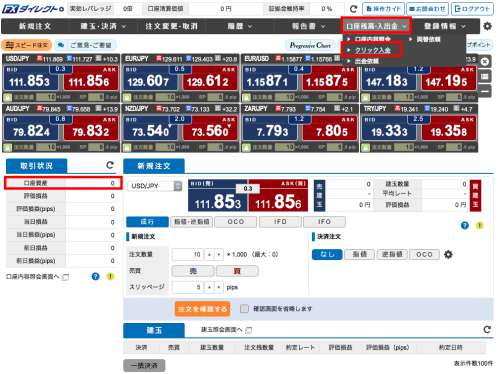
Task: Choose 出金依頼 from the dropdown menu
Action: tap(366, 61)
